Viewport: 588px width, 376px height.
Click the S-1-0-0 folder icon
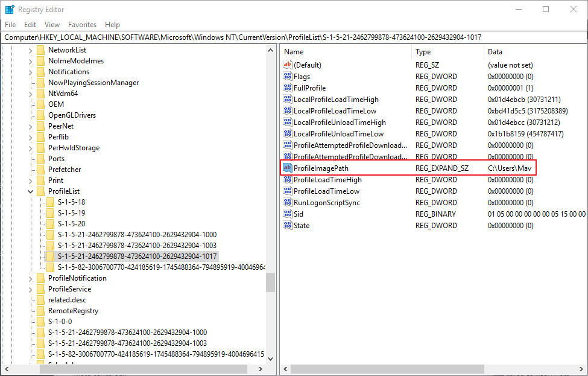[x=41, y=322]
